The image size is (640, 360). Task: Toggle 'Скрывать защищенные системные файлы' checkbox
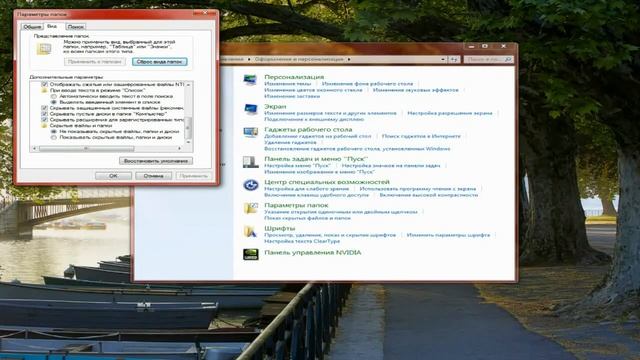44,108
